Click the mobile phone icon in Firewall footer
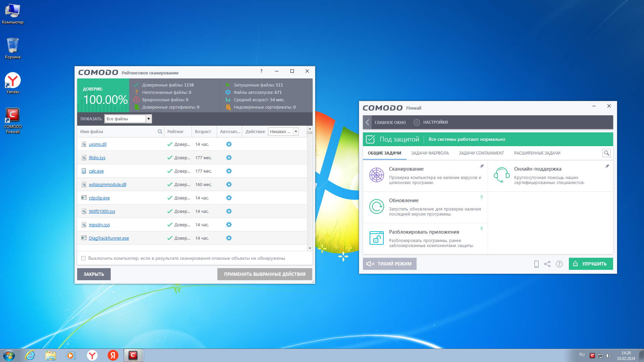 (536, 264)
